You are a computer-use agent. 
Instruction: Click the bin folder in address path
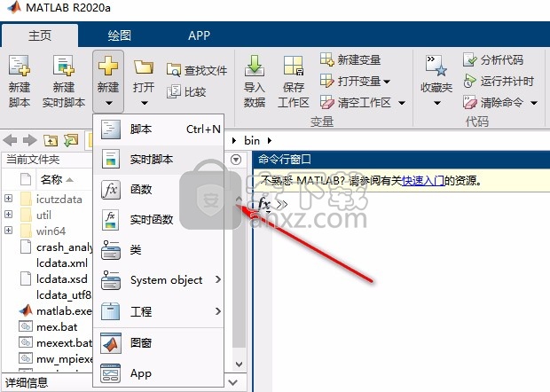tap(252, 141)
